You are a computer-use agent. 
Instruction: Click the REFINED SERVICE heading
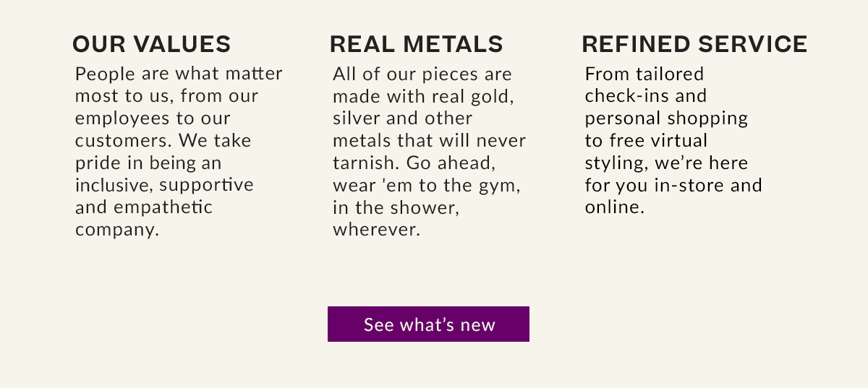694,44
